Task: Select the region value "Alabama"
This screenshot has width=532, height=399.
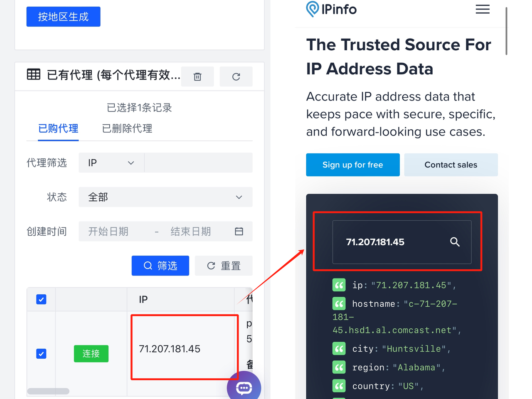Action: (x=416, y=367)
